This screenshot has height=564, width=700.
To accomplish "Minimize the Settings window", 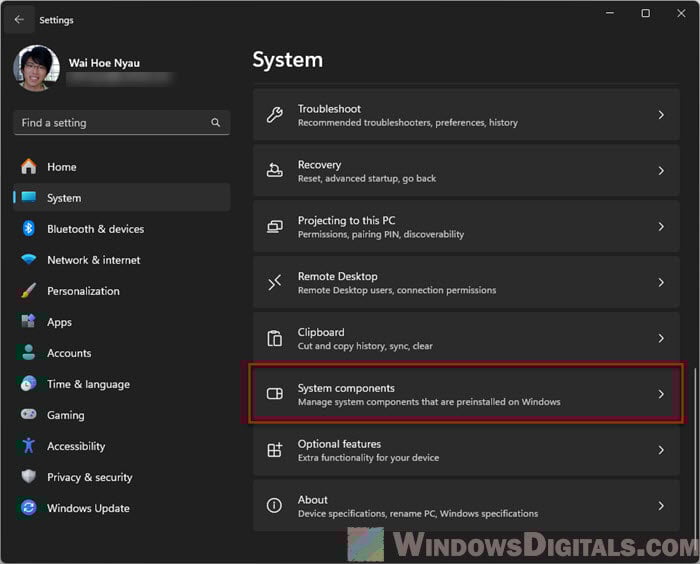I will 610,13.
